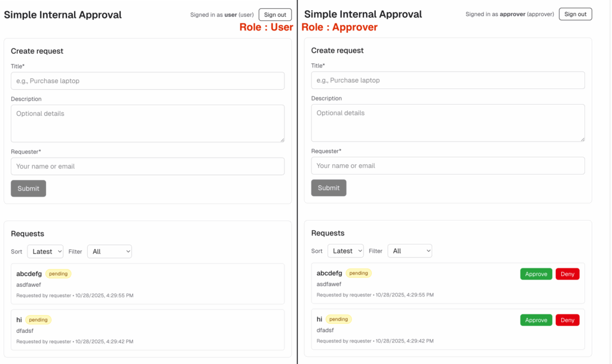Image resolution: width=612 pixels, height=364 pixels.
Task: Expand the Filter dropdown in the approver panel
Action: 409,251
